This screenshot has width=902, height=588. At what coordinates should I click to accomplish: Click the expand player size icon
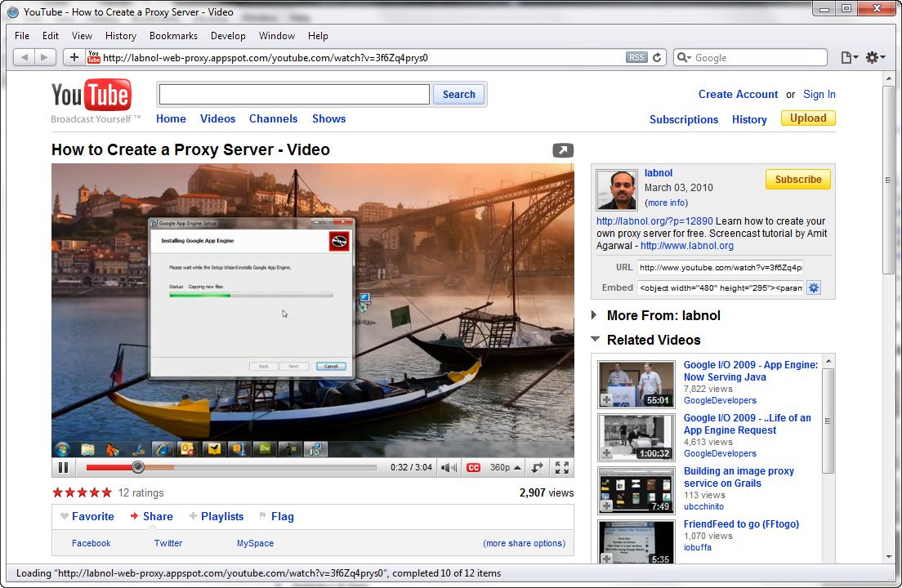[538, 468]
